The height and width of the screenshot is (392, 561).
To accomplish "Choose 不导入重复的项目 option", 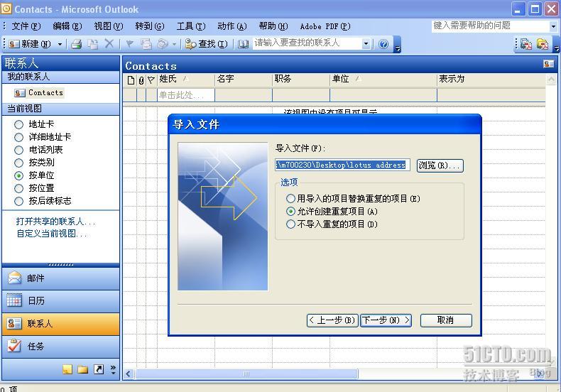I will pyautogui.click(x=290, y=224).
